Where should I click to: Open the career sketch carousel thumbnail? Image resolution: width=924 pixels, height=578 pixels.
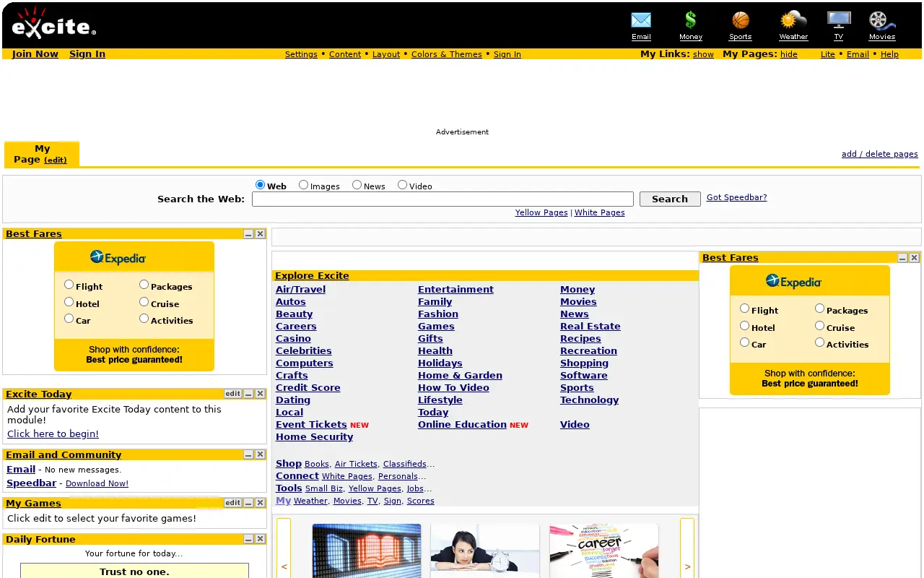point(604,551)
